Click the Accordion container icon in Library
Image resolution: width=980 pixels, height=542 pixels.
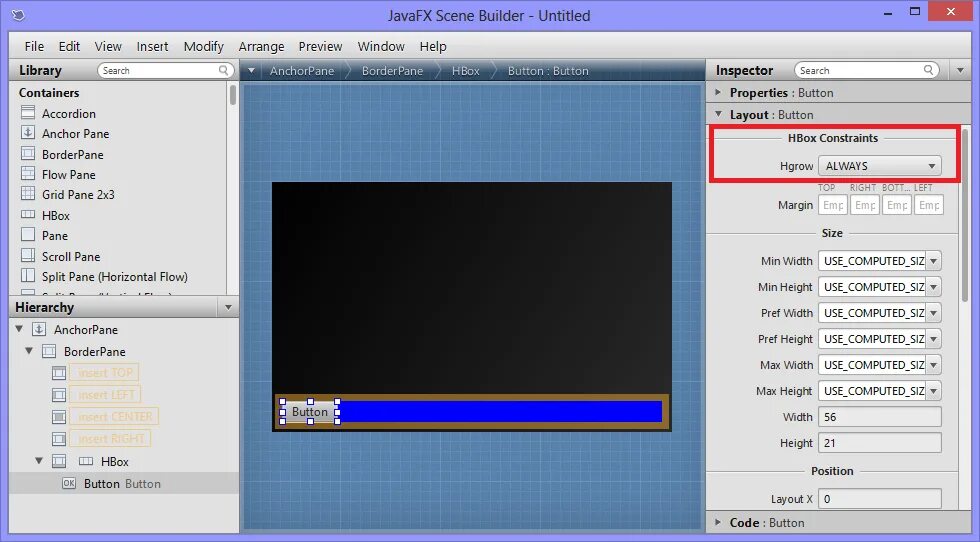(28, 113)
